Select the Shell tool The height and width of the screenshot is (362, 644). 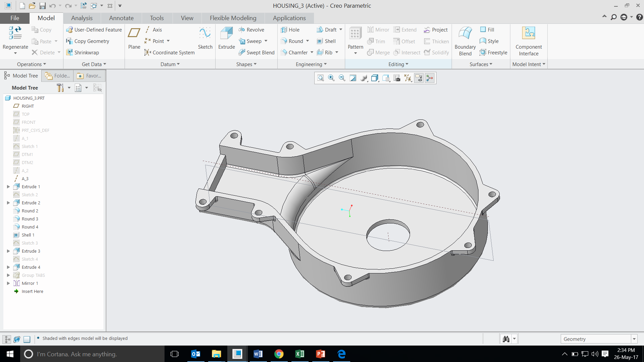[x=326, y=41]
